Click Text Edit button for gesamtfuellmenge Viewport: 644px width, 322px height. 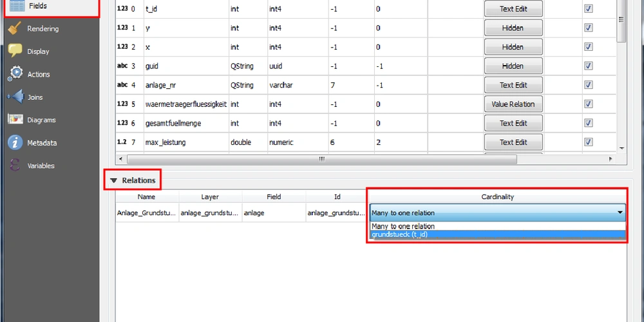[x=513, y=123]
